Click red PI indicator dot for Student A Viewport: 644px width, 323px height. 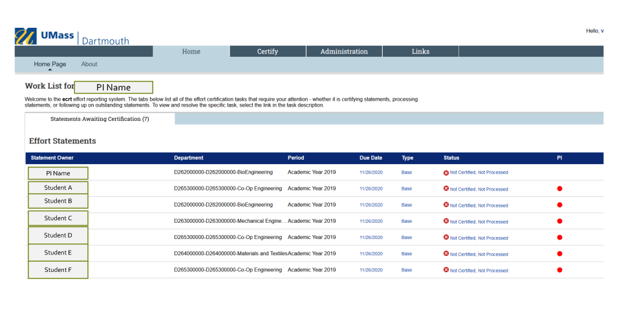tap(559, 189)
